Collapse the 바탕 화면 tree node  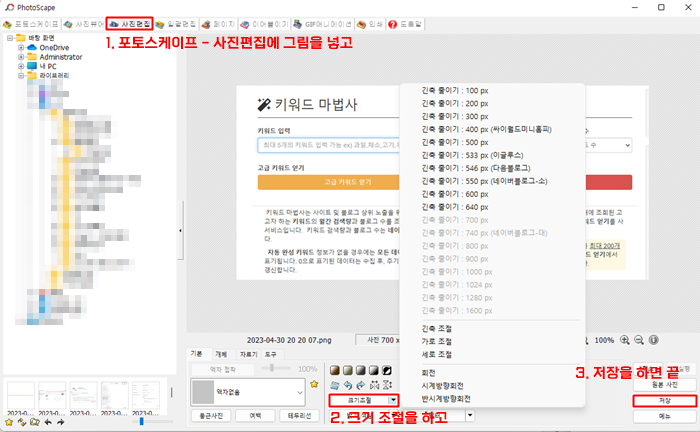tap(10, 38)
